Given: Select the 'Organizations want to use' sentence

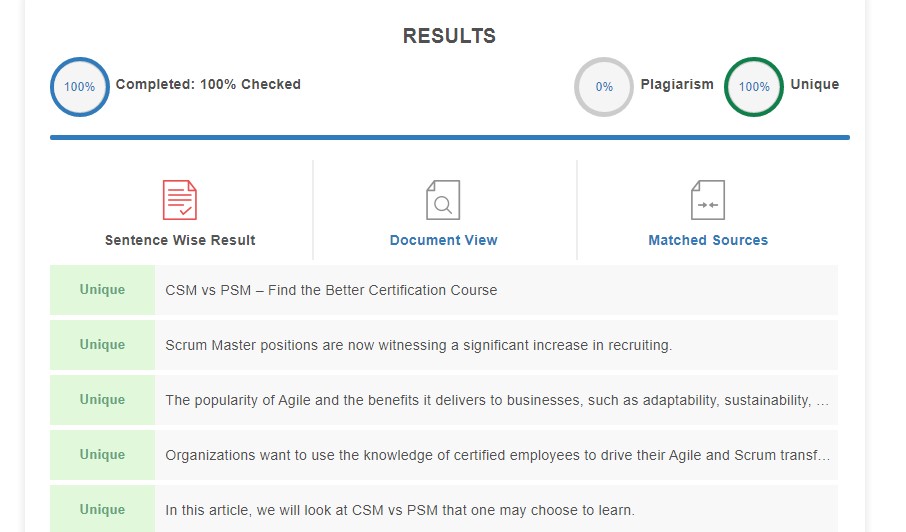Looking at the screenshot, I should 496,455.
